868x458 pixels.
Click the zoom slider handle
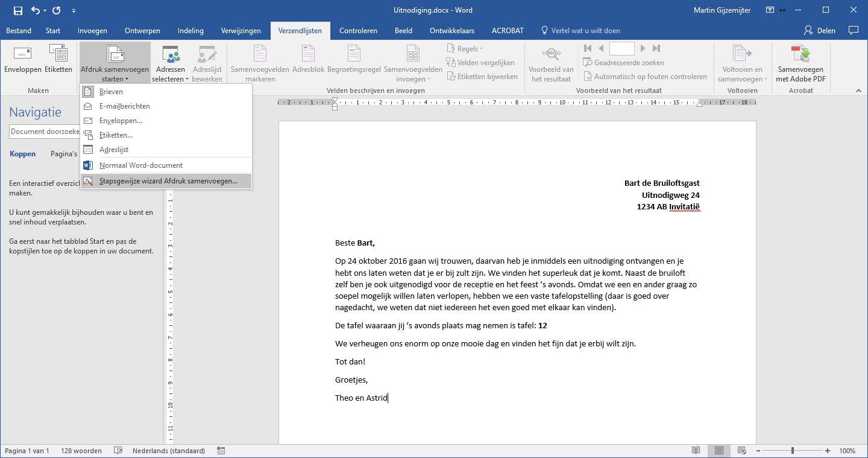(792, 451)
